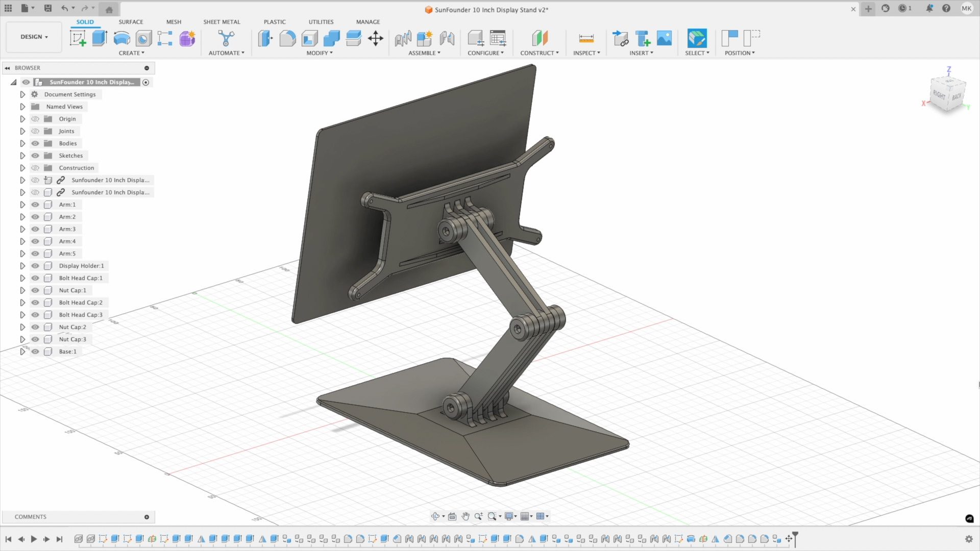Click the Extrude tool icon
Viewport: 980px width, 551px height.
click(x=100, y=38)
